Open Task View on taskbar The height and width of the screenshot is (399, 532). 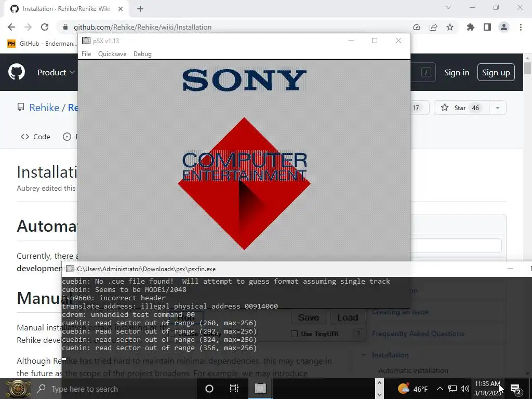(234, 389)
